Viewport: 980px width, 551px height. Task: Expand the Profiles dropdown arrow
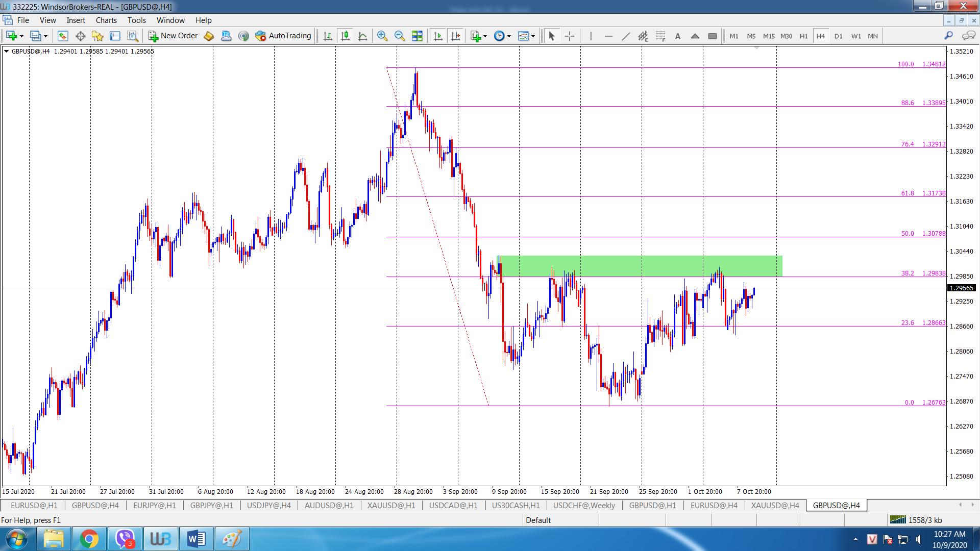coord(45,36)
